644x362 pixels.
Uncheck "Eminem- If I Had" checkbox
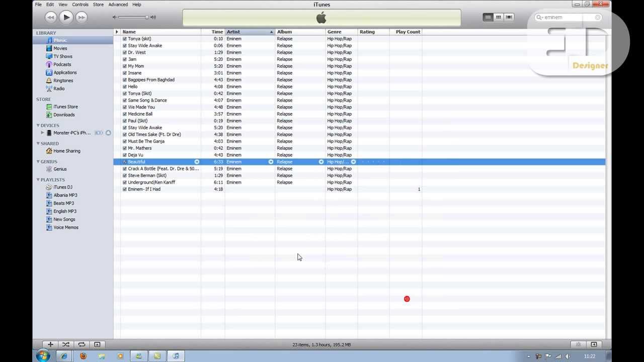point(125,189)
